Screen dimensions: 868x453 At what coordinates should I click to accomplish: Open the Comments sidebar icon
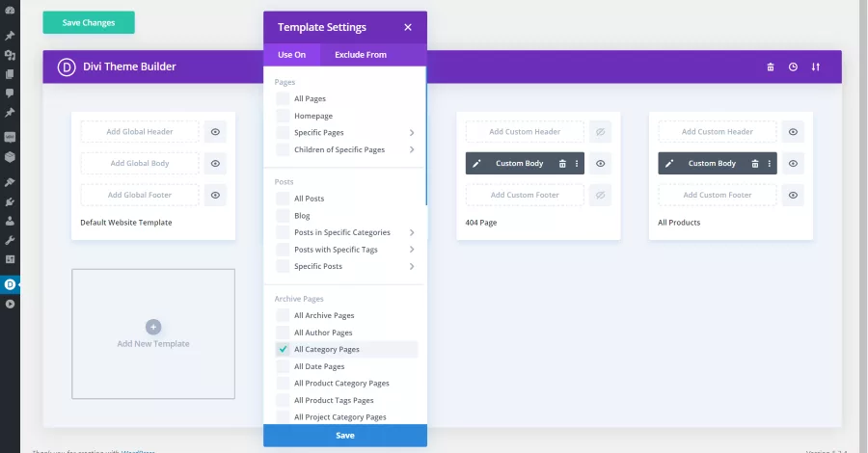[10, 93]
